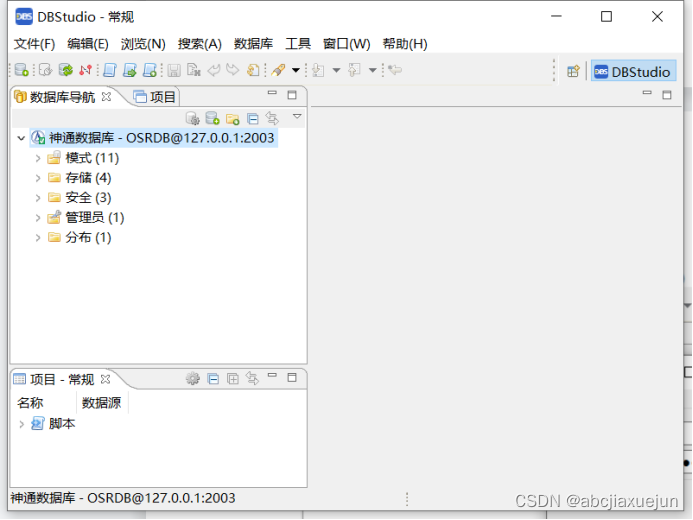
Task: Collapse all nodes in database navigator
Action: coord(253,119)
